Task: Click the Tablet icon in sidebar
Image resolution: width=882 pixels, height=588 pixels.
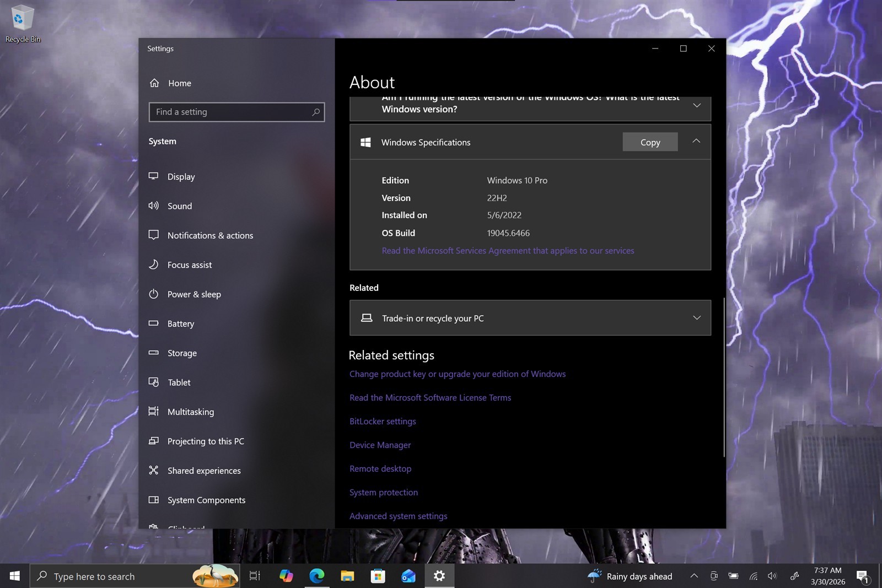Action: click(153, 382)
